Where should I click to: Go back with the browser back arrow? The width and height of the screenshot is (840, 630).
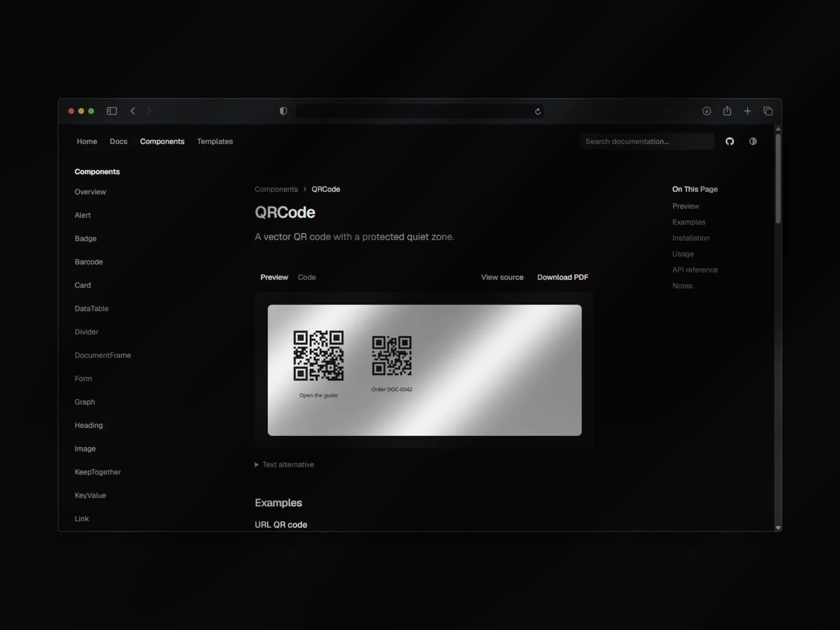click(133, 111)
